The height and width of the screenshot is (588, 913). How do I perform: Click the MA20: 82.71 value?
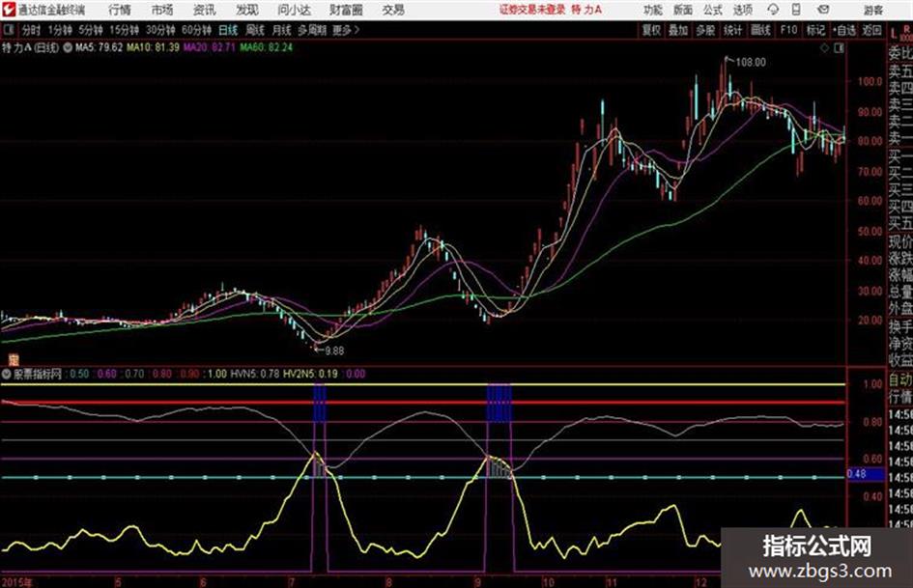point(210,47)
